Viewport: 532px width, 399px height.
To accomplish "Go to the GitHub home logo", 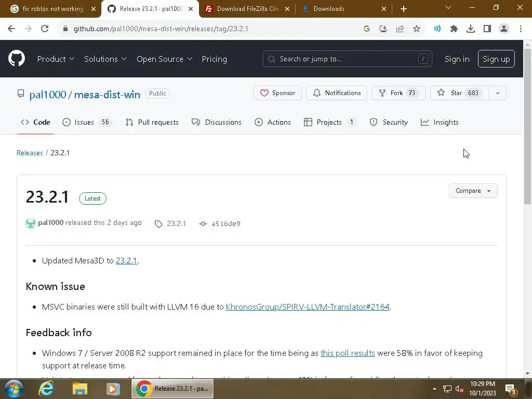I will 17,58.
